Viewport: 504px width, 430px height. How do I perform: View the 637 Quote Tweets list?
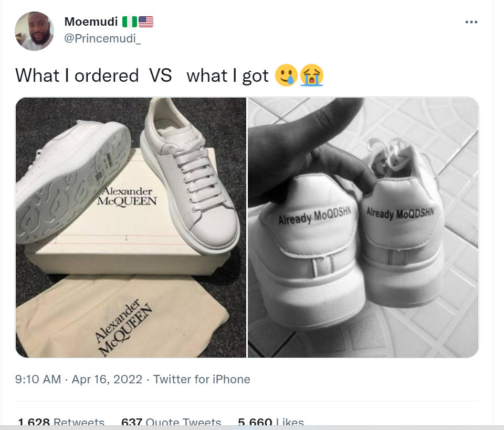(x=171, y=421)
